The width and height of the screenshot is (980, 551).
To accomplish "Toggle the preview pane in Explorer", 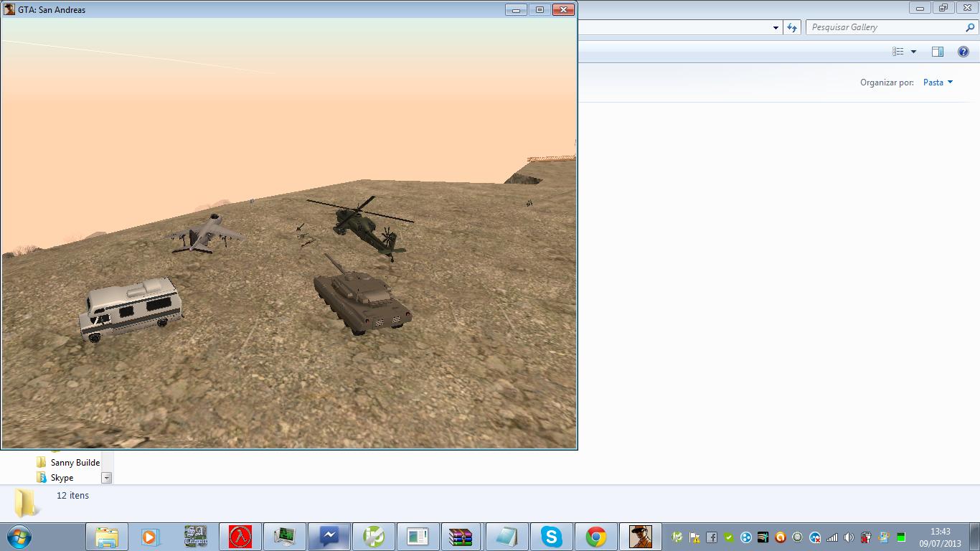I will tap(937, 52).
